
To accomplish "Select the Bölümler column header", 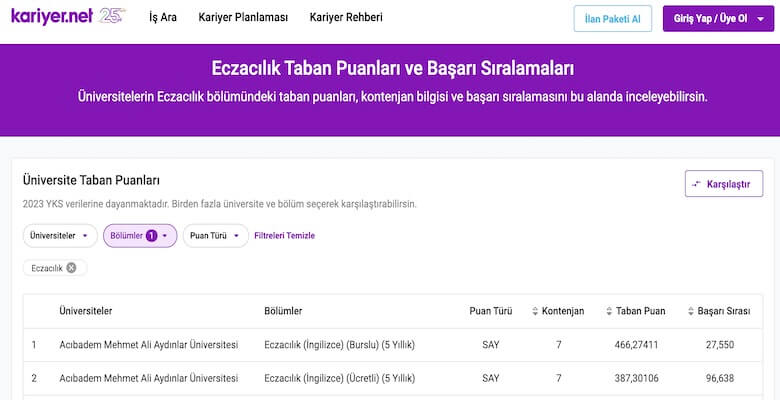I will tap(283, 311).
